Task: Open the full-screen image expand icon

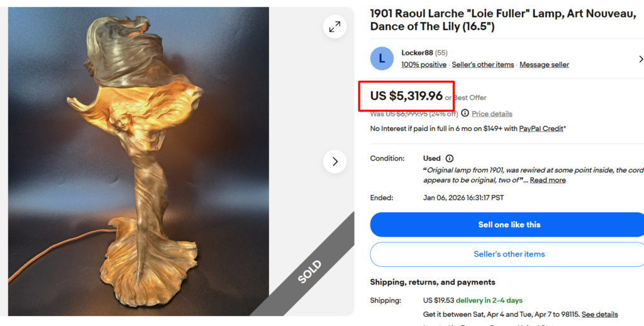Action: click(335, 26)
